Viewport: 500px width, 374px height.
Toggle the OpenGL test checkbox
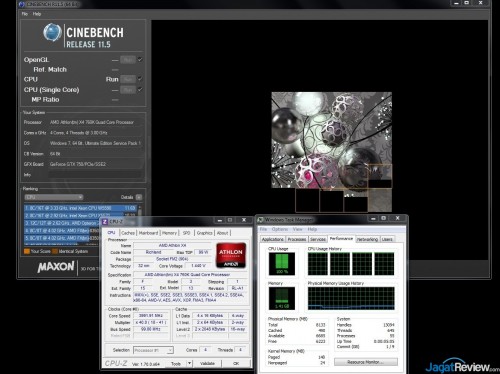point(140,60)
